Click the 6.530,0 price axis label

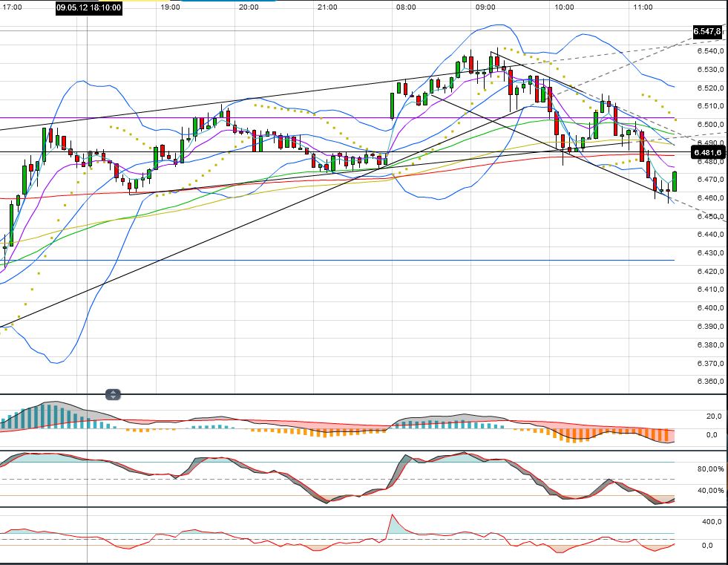pyautogui.click(x=710, y=70)
